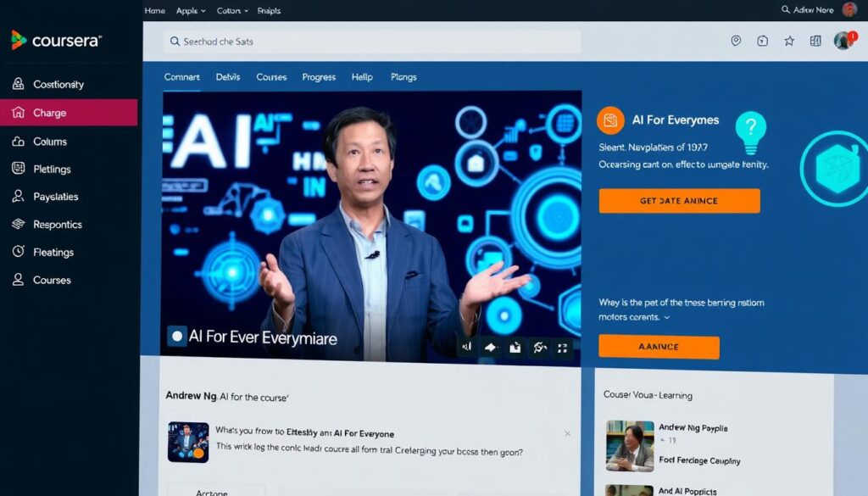Click the star favorites icon
This screenshot has width=868, height=496.
(789, 41)
